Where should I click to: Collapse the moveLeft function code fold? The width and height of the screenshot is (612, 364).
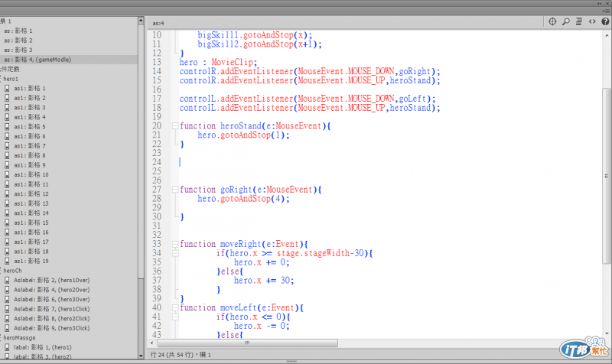tap(175, 308)
